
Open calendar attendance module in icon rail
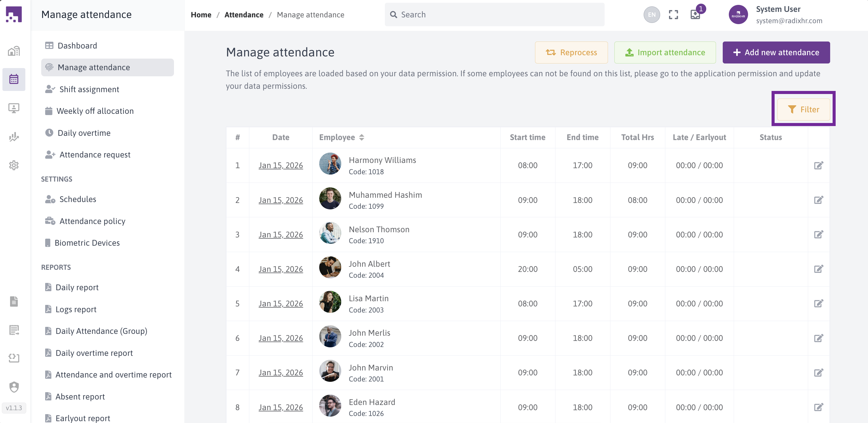(14, 80)
